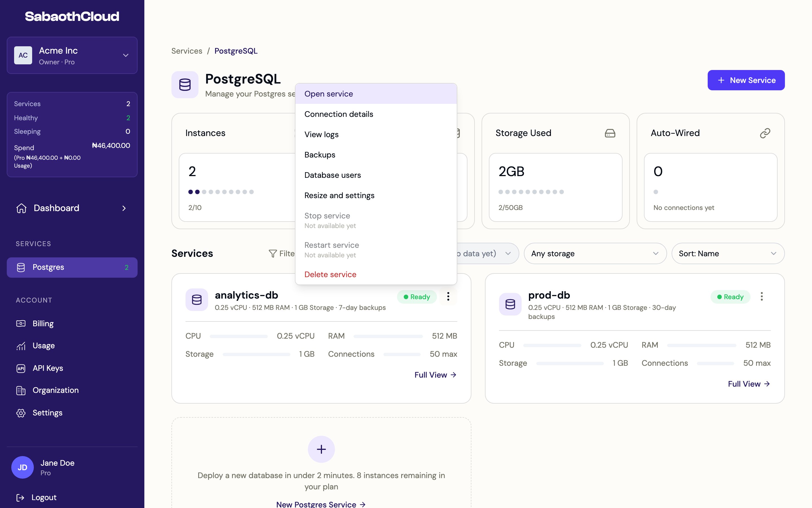
Task: Open Billing in the sidebar
Action: tap(72, 323)
